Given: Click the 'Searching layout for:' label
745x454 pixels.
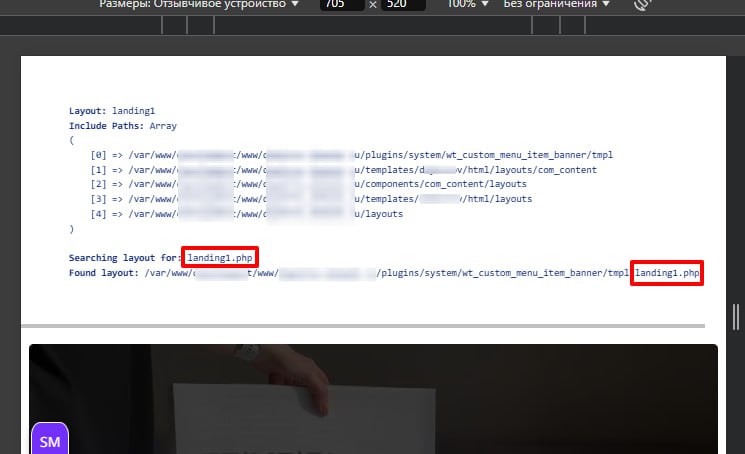Looking at the screenshot, I should (124, 258).
